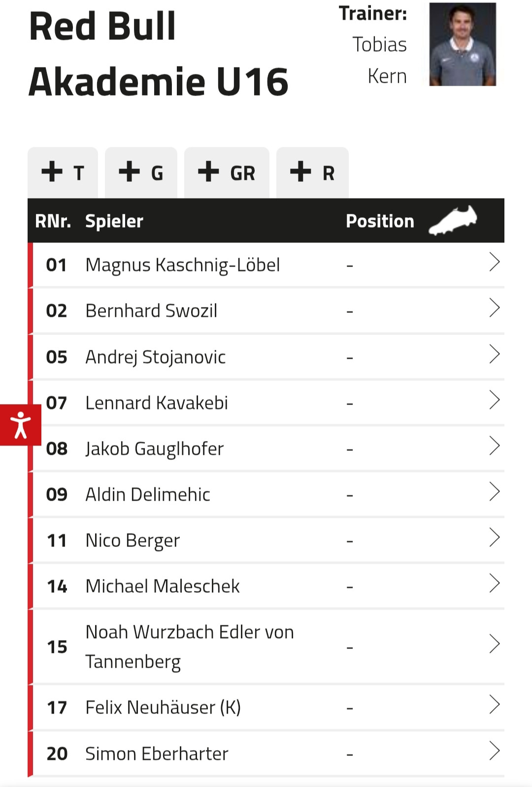Expand Bernhard Swozil row chevron
Screen dimensions: 532x787
(x=494, y=308)
